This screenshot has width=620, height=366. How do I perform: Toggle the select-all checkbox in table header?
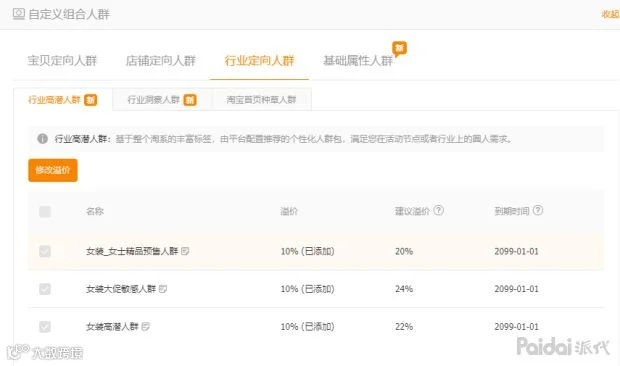point(45,211)
